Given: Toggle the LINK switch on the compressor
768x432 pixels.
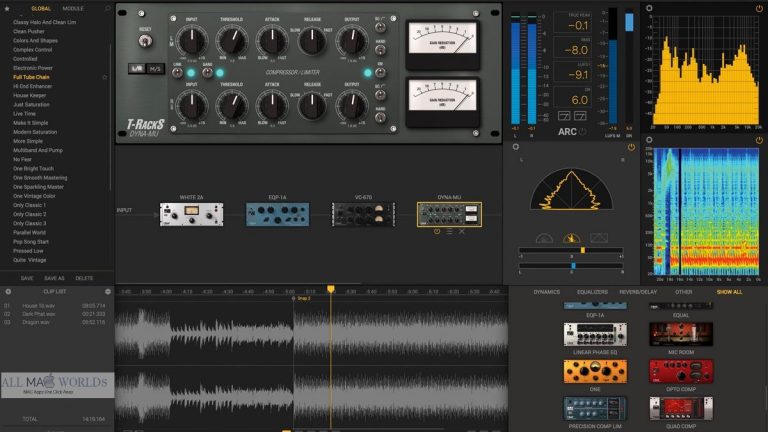Looking at the screenshot, I should [177, 72].
